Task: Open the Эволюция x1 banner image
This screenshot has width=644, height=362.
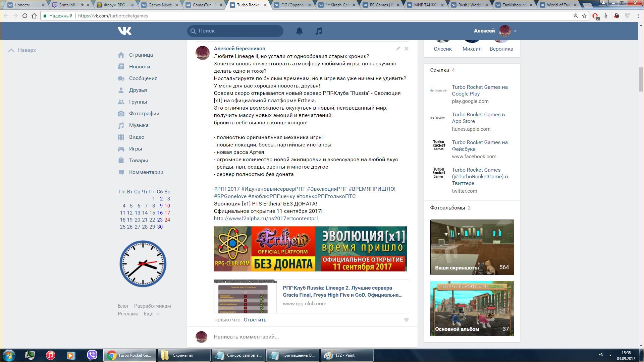Action: click(x=310, y=249)
